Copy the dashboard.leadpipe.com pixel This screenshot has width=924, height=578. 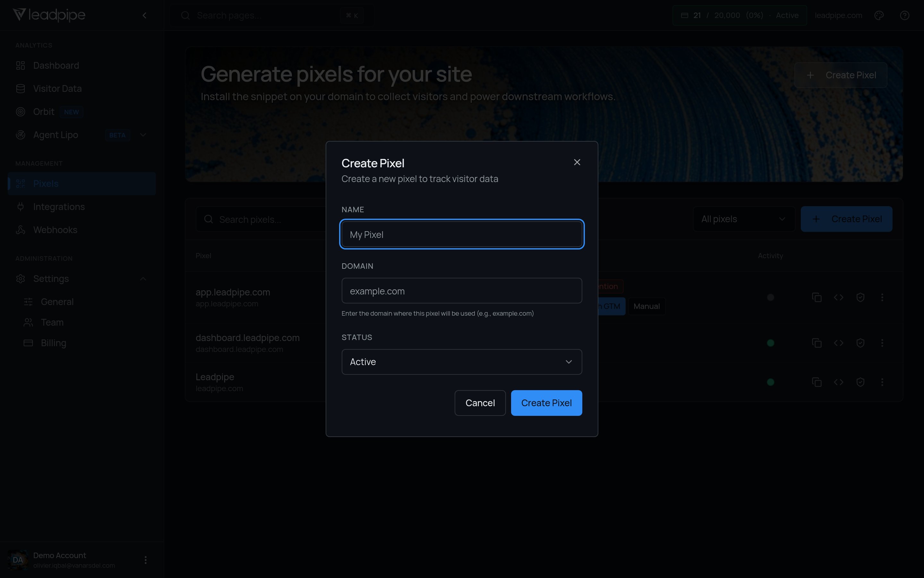[817, 343]
